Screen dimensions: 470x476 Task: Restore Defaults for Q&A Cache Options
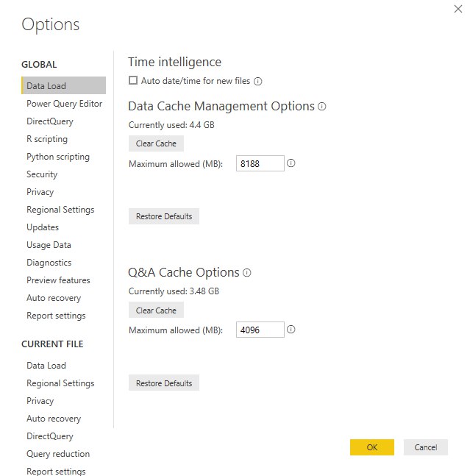click(x=164, y=383)
